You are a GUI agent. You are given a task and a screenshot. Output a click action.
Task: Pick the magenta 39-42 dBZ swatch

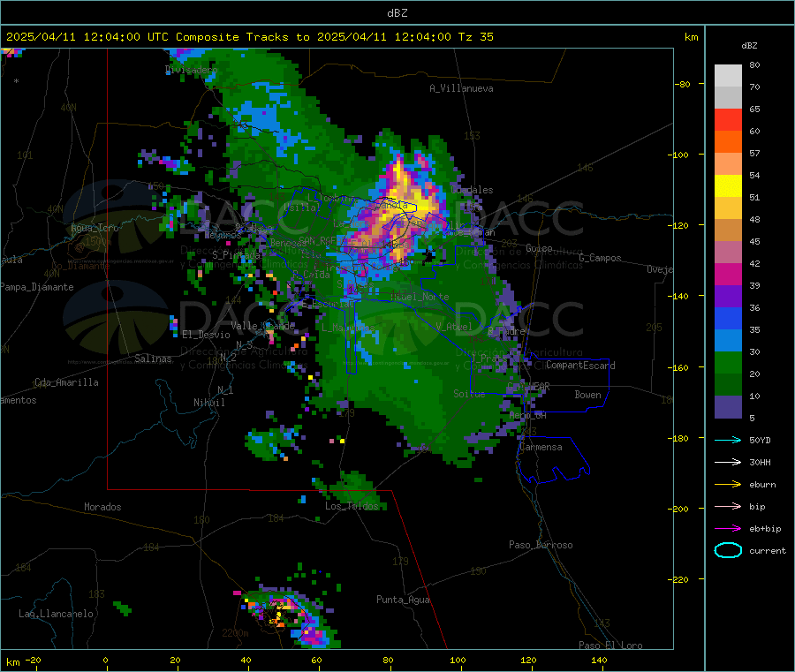[728, 274]
